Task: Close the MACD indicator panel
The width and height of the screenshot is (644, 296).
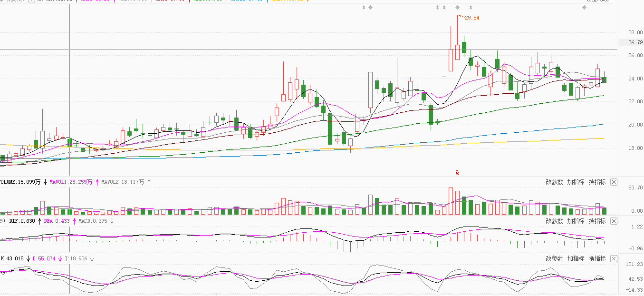Action: 614,221
